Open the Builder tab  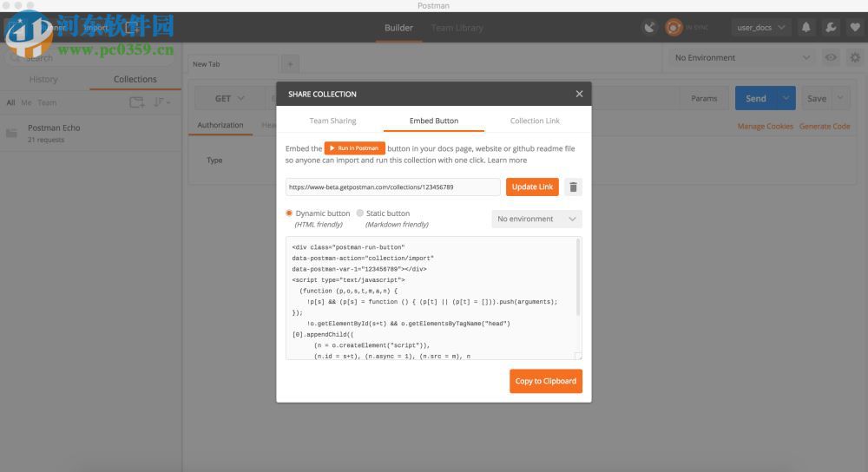[398, 28]
